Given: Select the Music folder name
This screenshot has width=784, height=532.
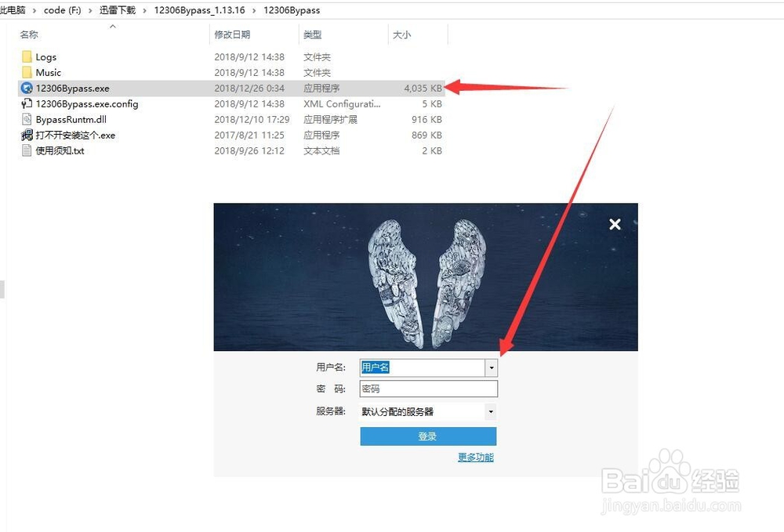Looking at the screenshot, I should click(49, 72).
